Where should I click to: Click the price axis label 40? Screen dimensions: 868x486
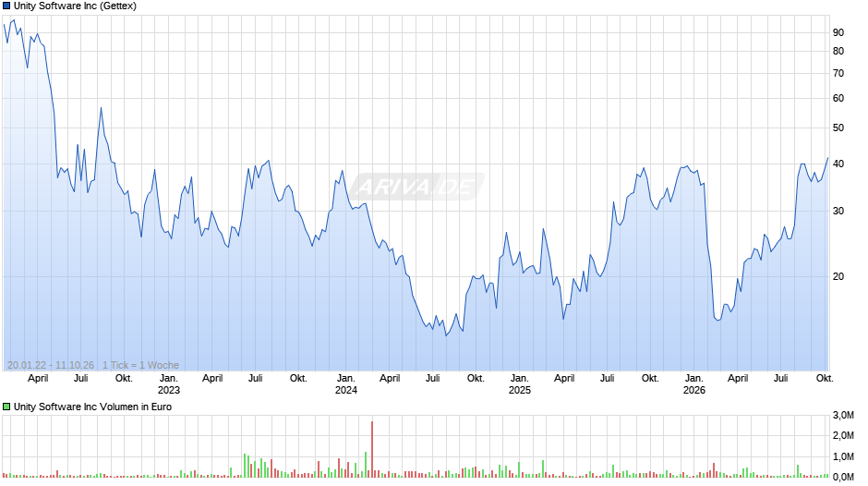[x=838, y=164]
